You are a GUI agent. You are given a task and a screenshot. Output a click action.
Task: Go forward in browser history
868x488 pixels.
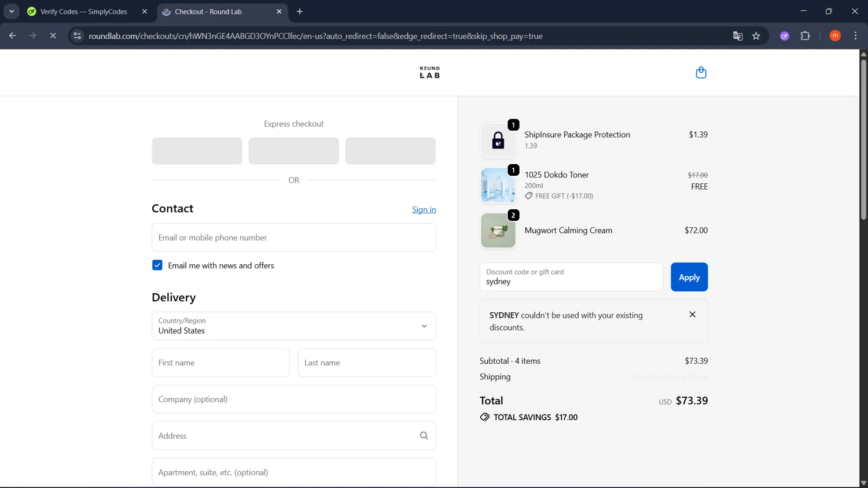tap(32, 36)
